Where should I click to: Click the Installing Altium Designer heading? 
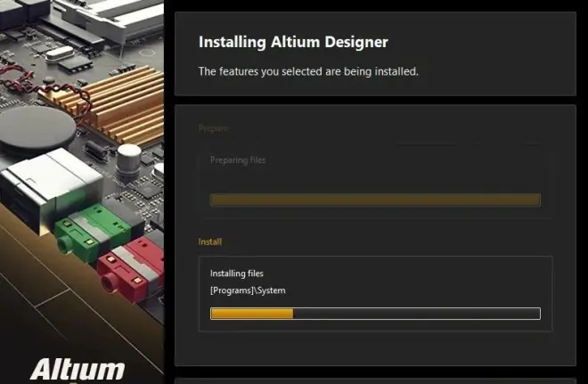(293, 42)
